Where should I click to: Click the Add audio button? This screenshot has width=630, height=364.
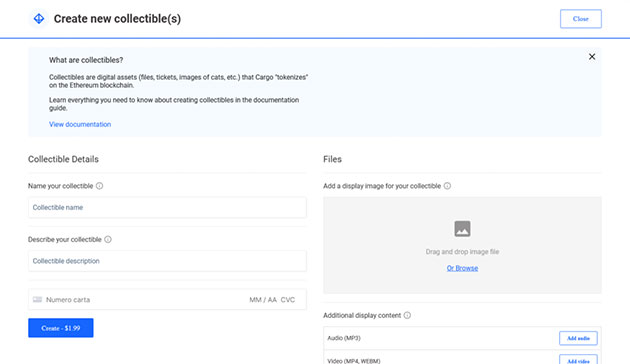coord(578,338)
